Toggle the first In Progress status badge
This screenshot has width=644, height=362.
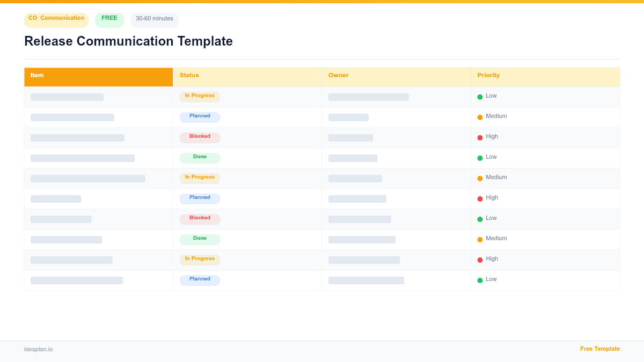coord(200,95)
